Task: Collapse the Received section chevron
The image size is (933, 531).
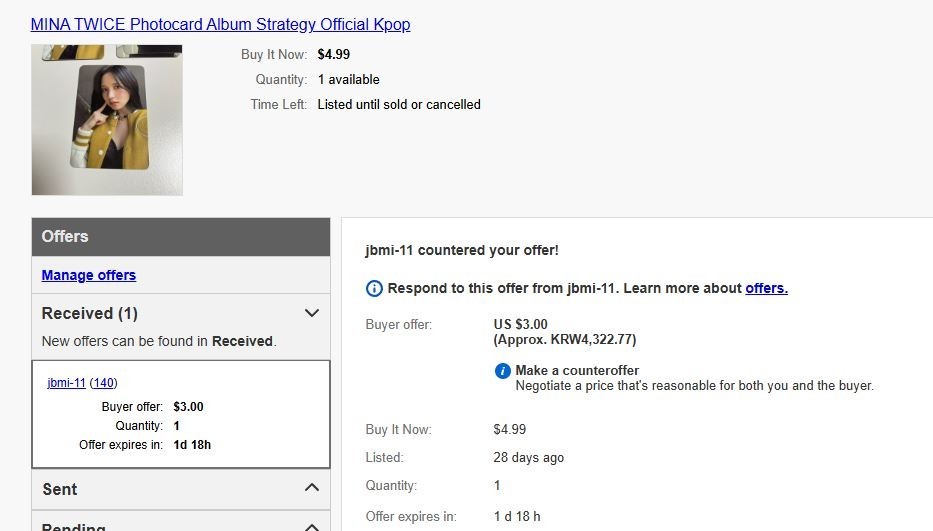Action: click(x=311, y=313)
